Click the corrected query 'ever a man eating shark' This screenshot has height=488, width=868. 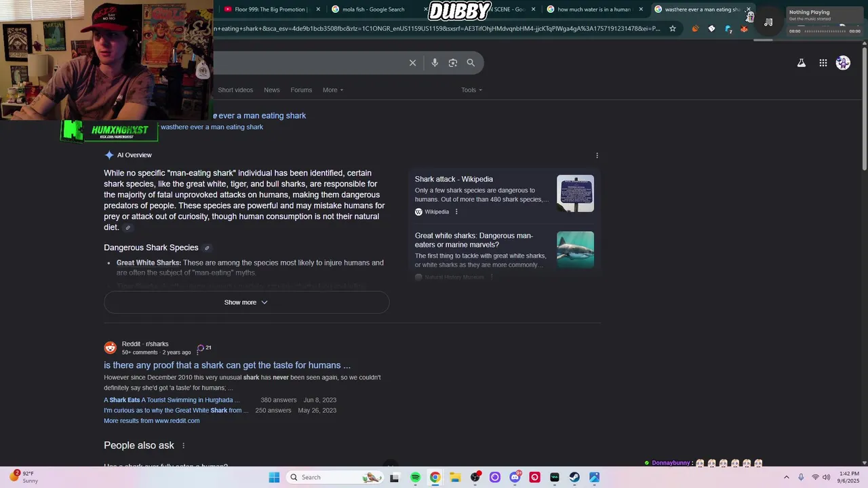pyautogui.click(x=262, y=116)
